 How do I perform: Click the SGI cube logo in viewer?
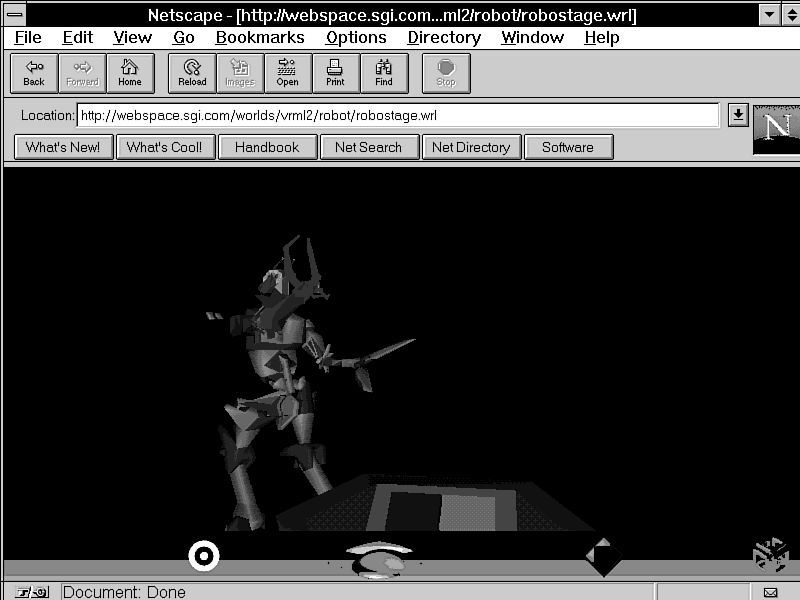[x=770, y=556]
